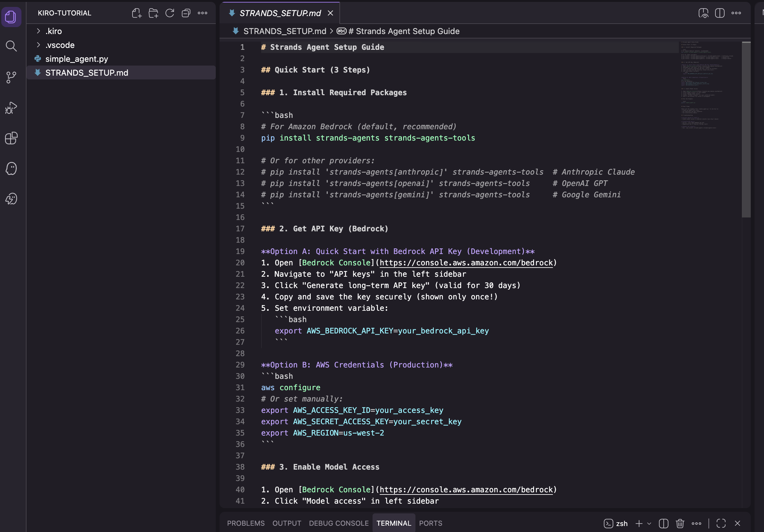This screenshot has height=532, width=764.
Task: Click the New Folder icon in explorer
Action: (153, 13)
